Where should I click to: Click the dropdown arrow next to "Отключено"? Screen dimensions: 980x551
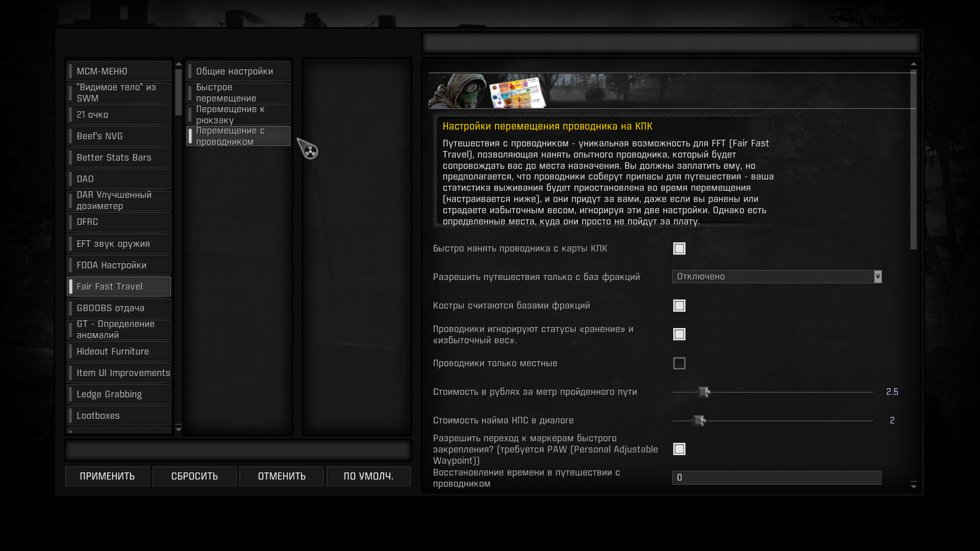tap(877, 277)
